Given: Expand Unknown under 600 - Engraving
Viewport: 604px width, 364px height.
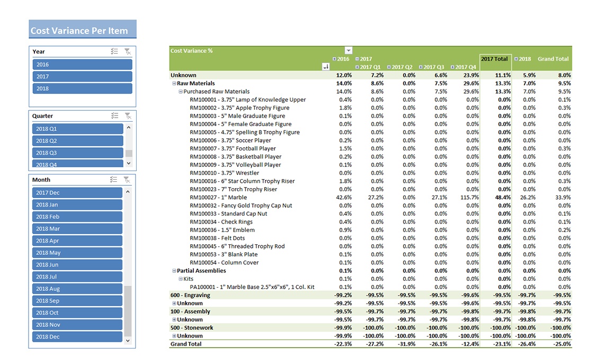Looking at the screenshot, I should coord(174,304).
